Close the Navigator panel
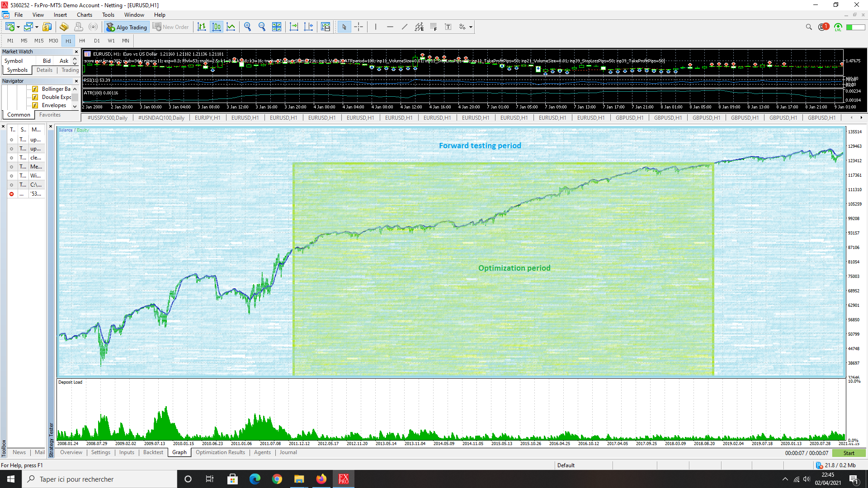This screenshot has height=488, width=868. [76, 81]
